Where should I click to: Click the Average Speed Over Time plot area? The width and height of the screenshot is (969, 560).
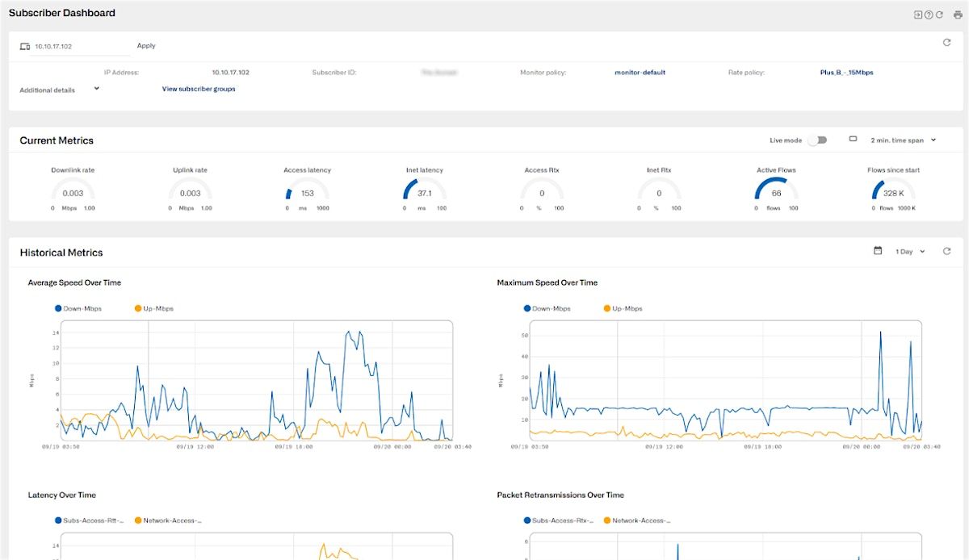[256, 380]
